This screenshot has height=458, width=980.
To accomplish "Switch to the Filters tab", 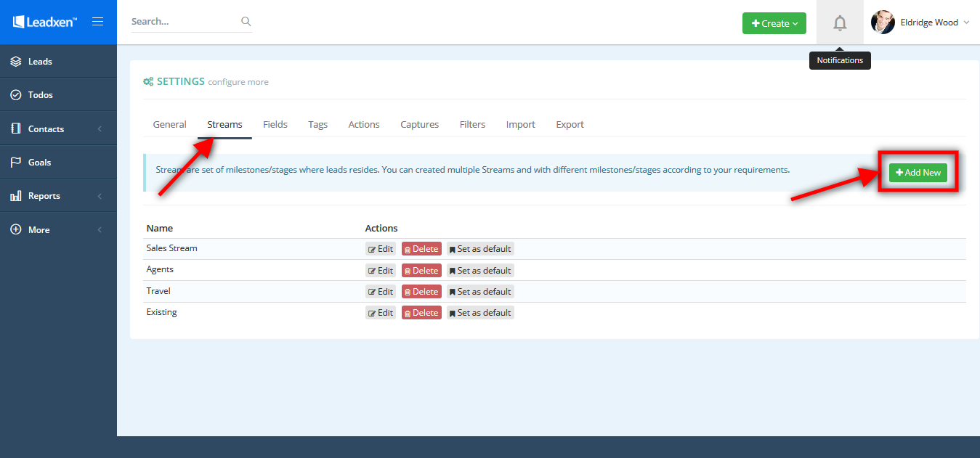I will tap(472, 124).
